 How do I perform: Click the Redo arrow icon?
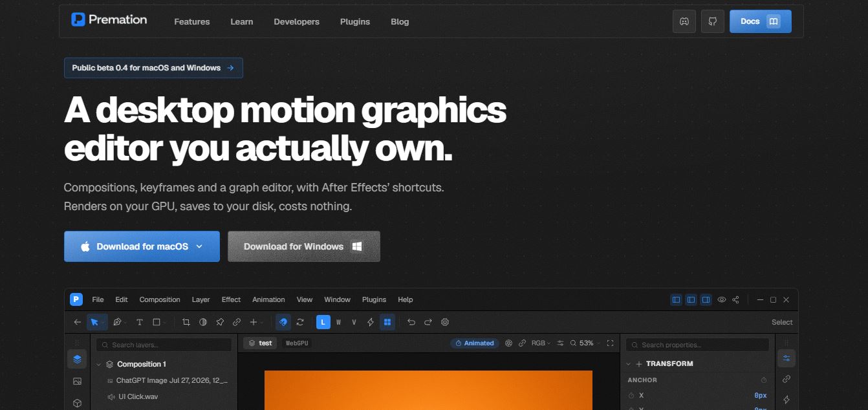click(428, 322)
